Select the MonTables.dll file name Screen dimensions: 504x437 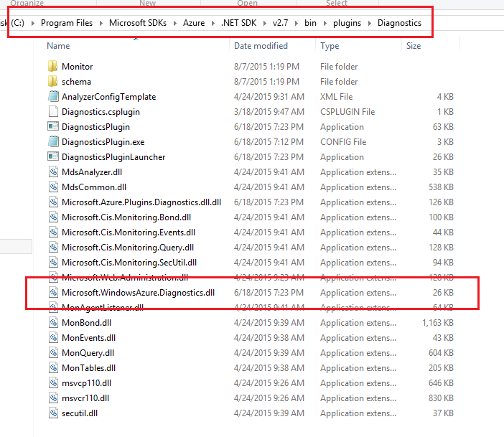[88, 368]
